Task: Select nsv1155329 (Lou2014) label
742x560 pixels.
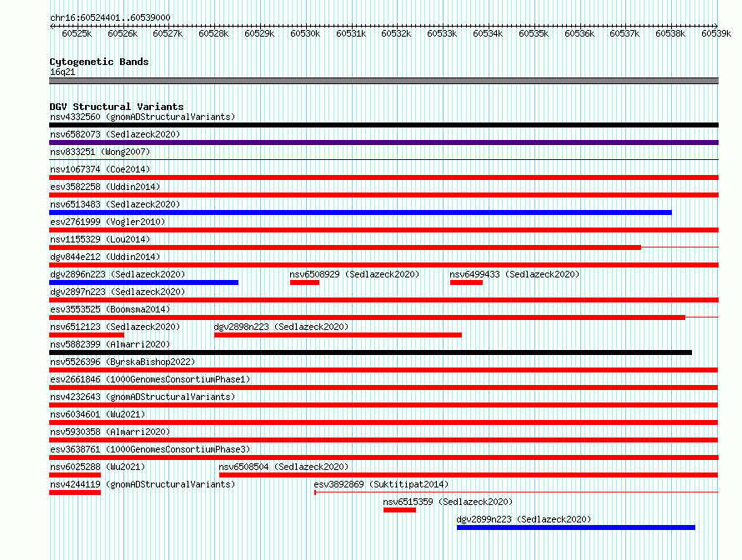Action: 100,239
